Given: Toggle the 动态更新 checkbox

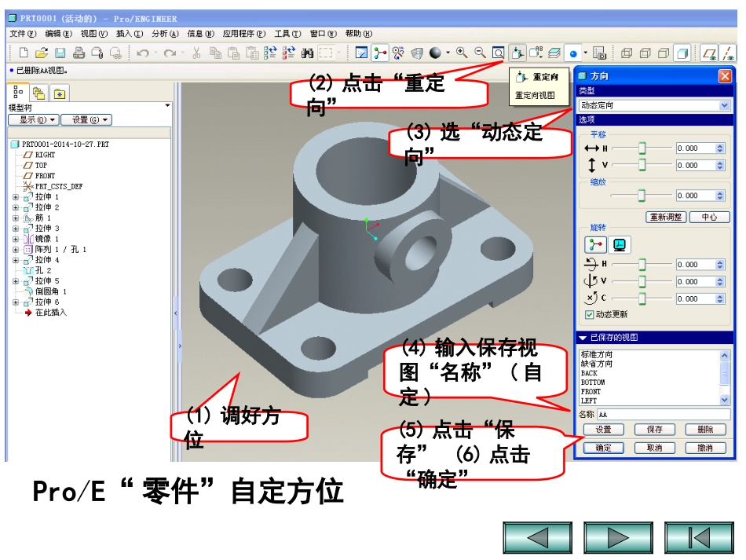Looking at the screenshot, I should pyautogui.click(x=590, y=314).
